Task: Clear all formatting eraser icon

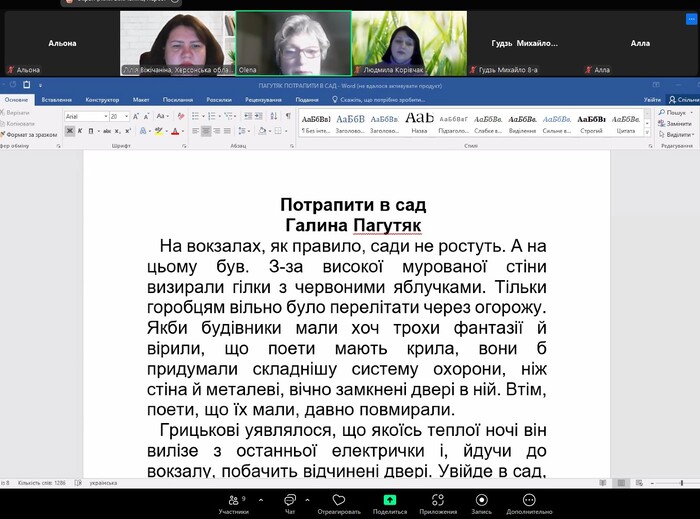Action: tap(181, 116)
